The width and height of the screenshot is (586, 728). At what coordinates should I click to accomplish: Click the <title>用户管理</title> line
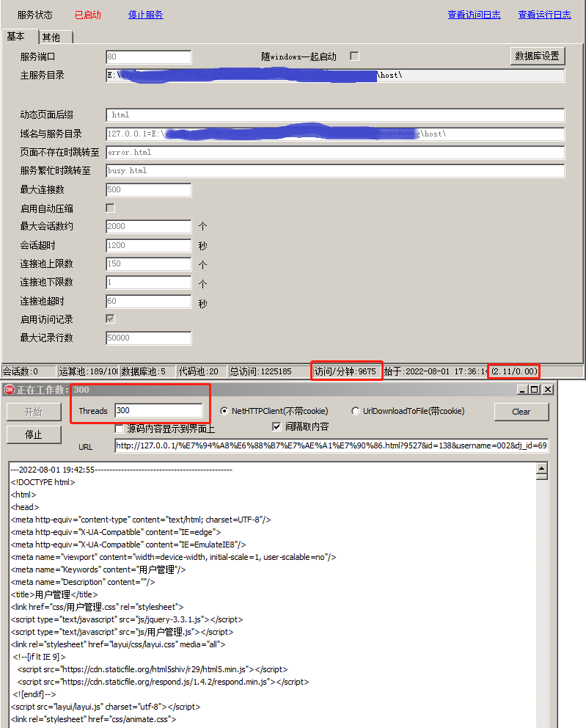(54, 594)
